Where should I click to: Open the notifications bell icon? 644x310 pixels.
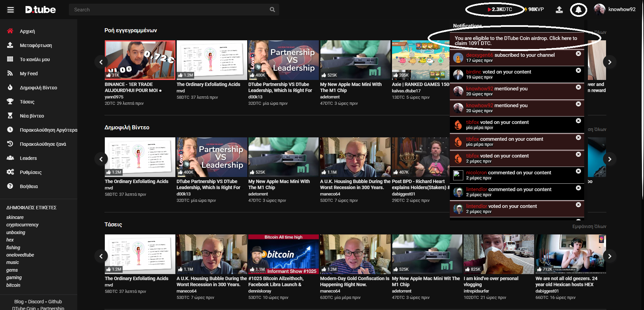[578, 10]
